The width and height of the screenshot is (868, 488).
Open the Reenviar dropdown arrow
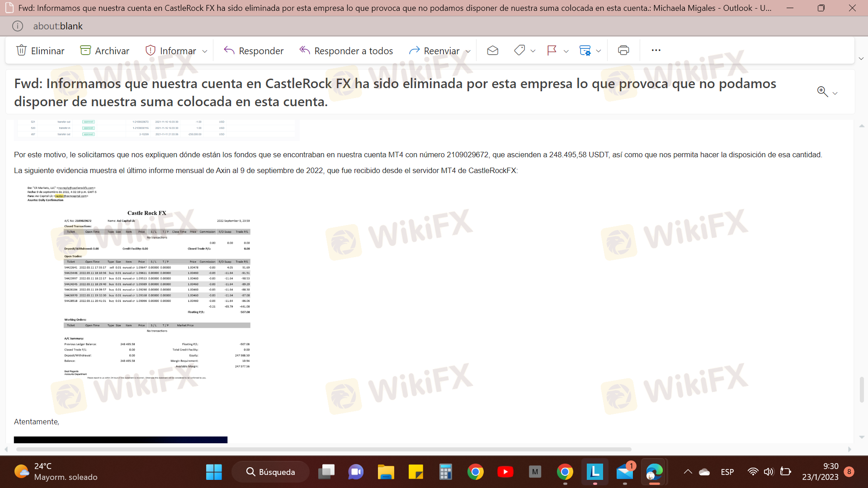[468, 51]
